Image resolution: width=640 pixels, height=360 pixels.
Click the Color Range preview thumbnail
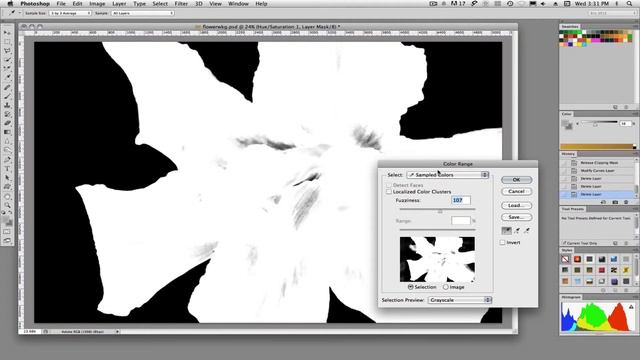click(x=437, y=260)
